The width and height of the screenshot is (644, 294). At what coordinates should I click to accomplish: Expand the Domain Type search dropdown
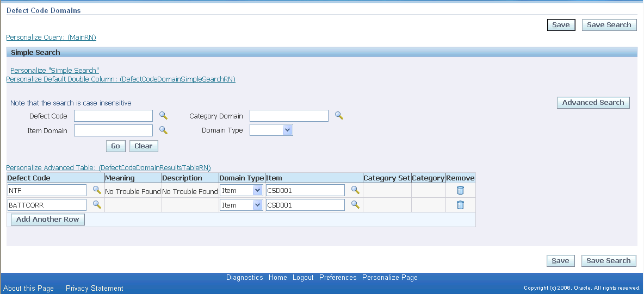point(271,130)
